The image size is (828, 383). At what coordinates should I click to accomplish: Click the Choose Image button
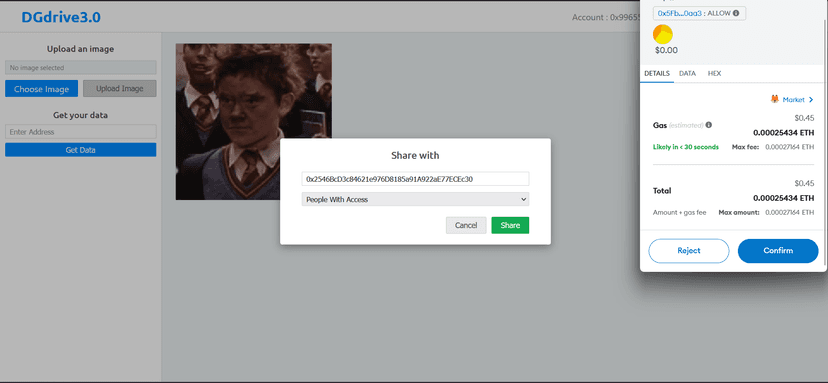click(41, 89)
